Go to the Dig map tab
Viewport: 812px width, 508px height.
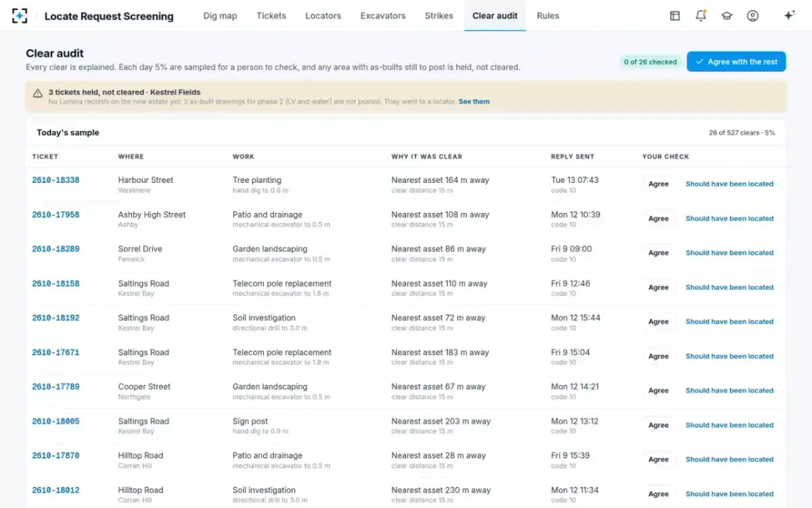coord(220,16)
